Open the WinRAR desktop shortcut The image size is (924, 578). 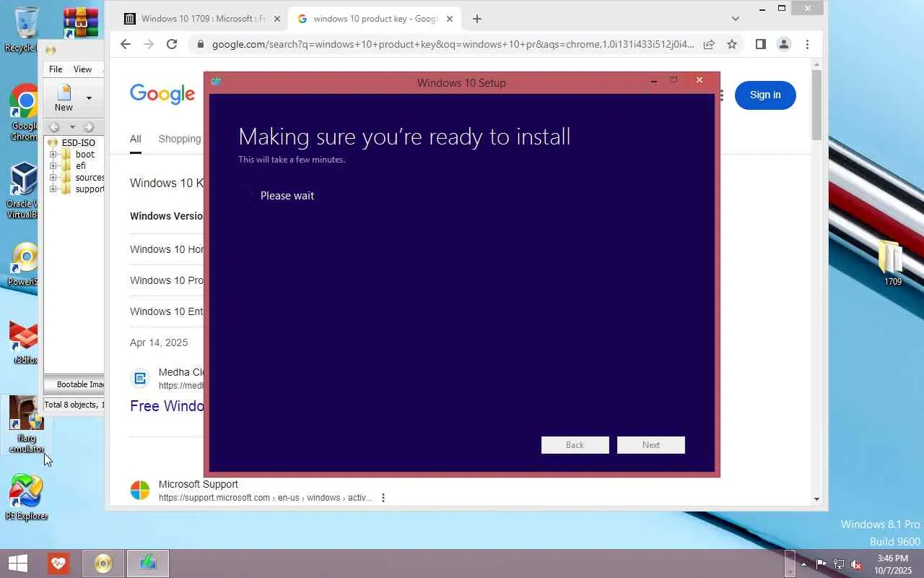[80, 23]
